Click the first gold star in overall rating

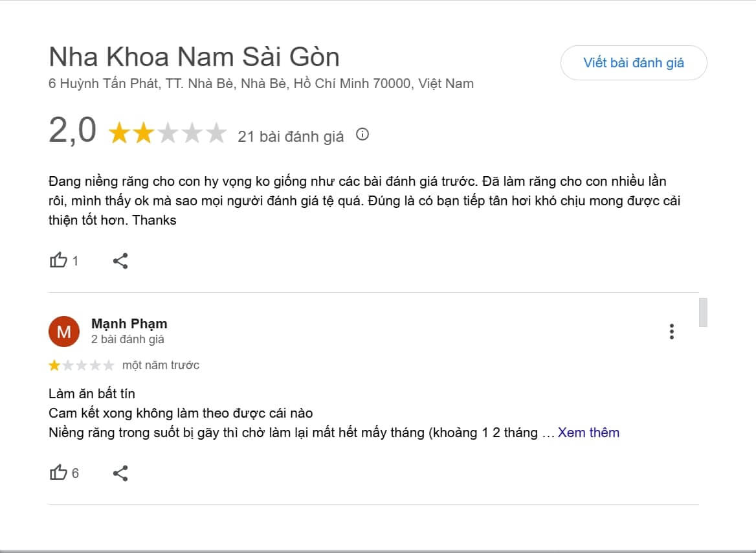coord(118,132)
